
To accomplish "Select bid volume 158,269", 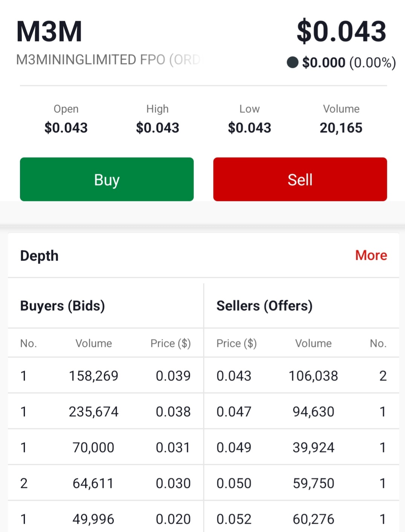I will coord(93,376).
